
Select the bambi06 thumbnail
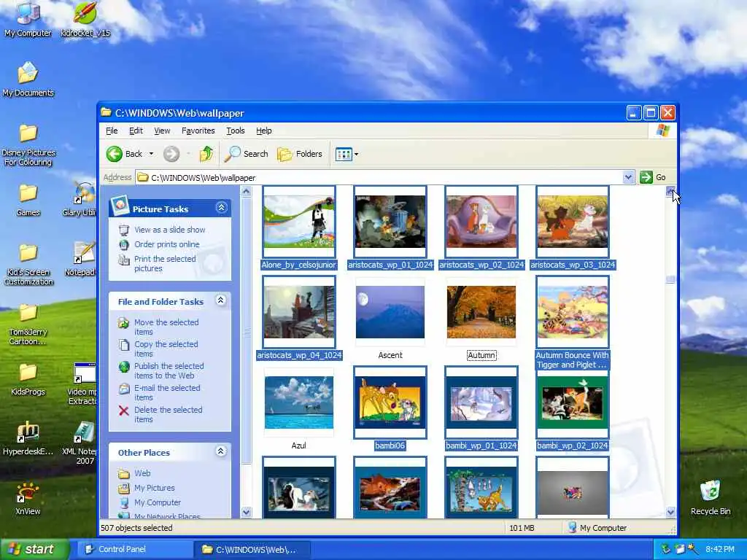click(x=390, y=402)
